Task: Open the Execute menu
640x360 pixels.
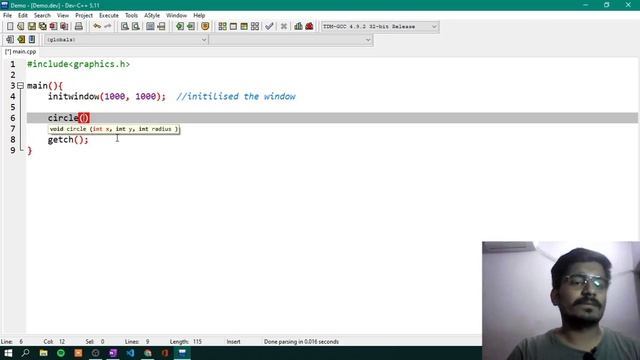Action: point(109,15)
